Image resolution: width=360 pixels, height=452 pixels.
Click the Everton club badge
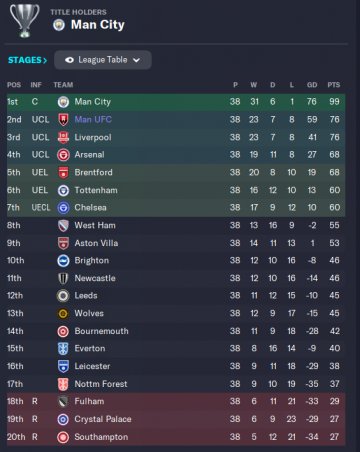pyautogui.click(x=63, y=349)
